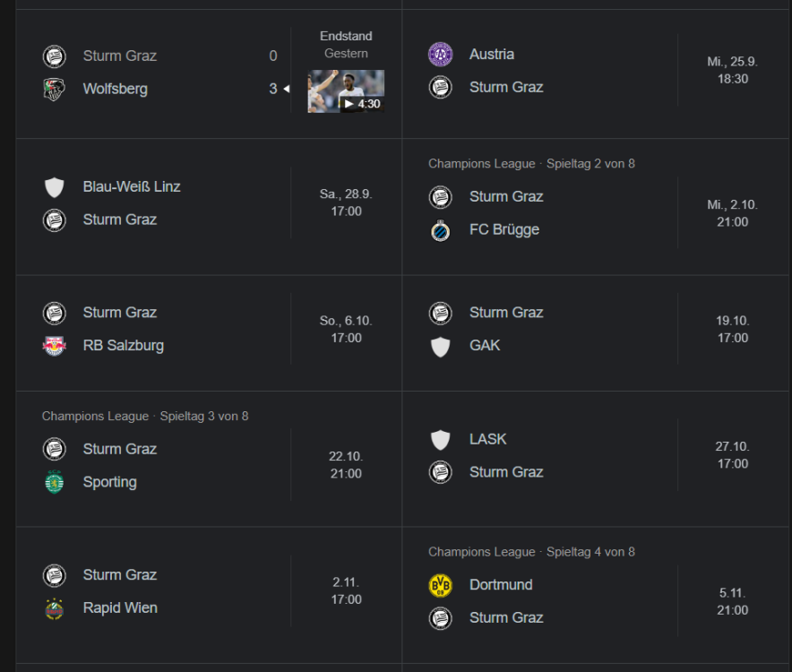The height and width of the screenshot is (672, 792).
Task: Click the Rapid Wien team name
Action: pyautogui.click(x=120, y=608)
